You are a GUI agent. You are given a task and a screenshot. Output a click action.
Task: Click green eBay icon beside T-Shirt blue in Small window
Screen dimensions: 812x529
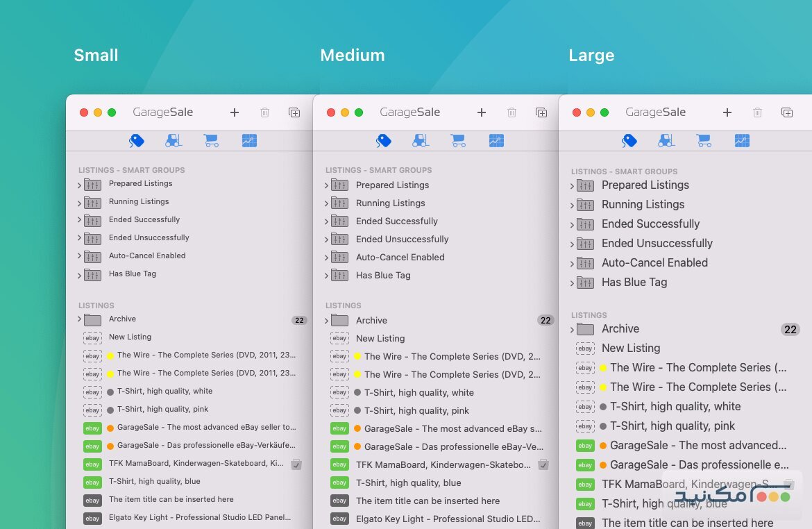92,482
